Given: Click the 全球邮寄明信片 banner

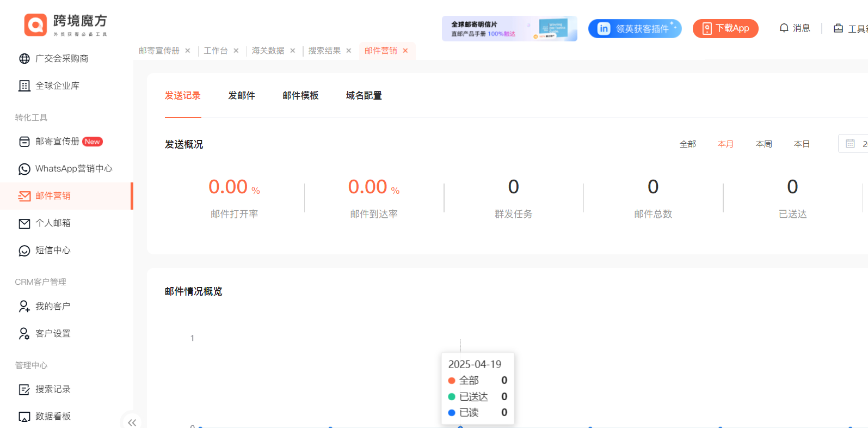Looking at the screenshot, I should click(x=509, y=28).
